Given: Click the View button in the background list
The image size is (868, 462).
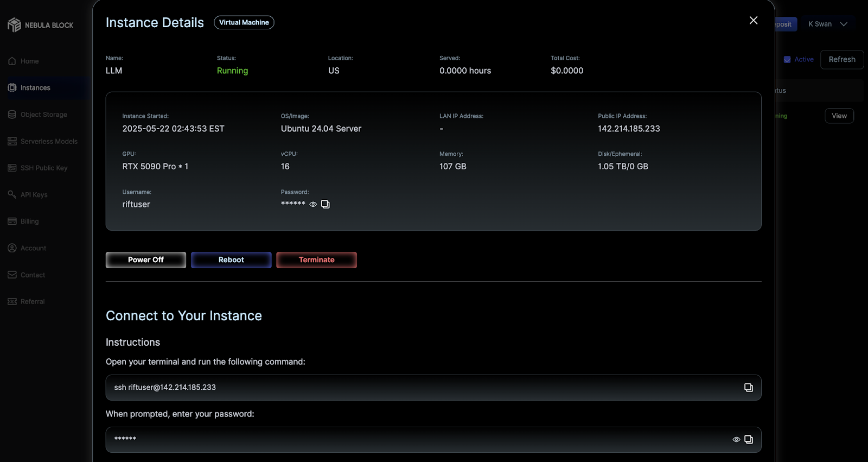Looking at the screenshot, I should click(x=839, y=116).
